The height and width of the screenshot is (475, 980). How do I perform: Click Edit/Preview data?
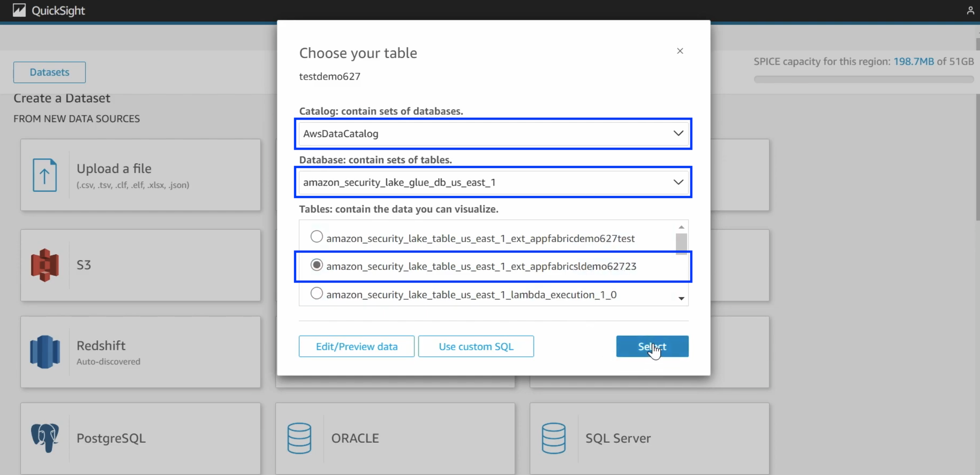(x=356, y=346)
